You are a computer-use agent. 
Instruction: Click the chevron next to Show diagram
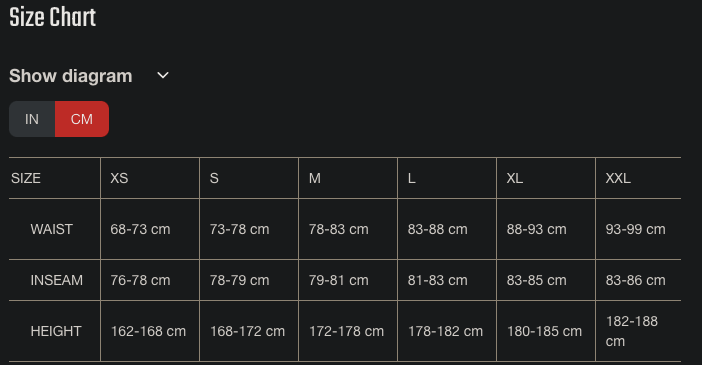click(163, 76)
